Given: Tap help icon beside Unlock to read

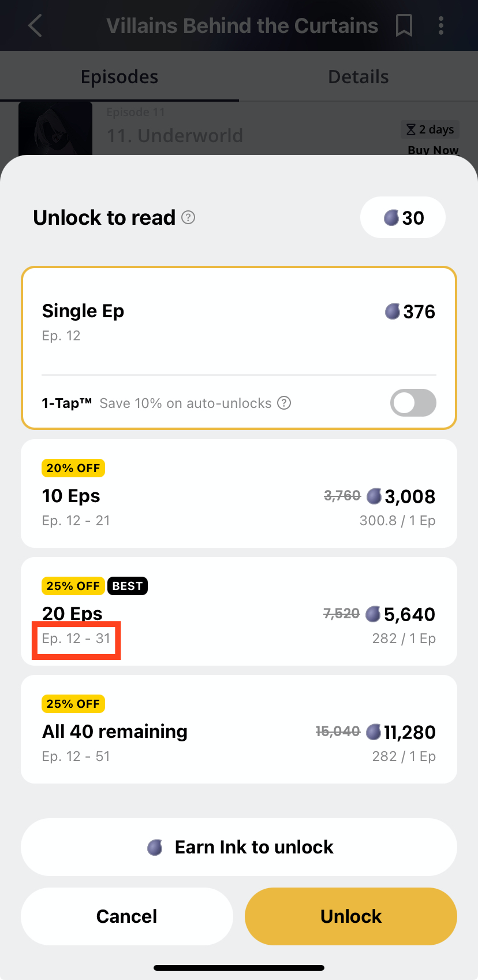Looking at the screenshot, I should point(188,217).
